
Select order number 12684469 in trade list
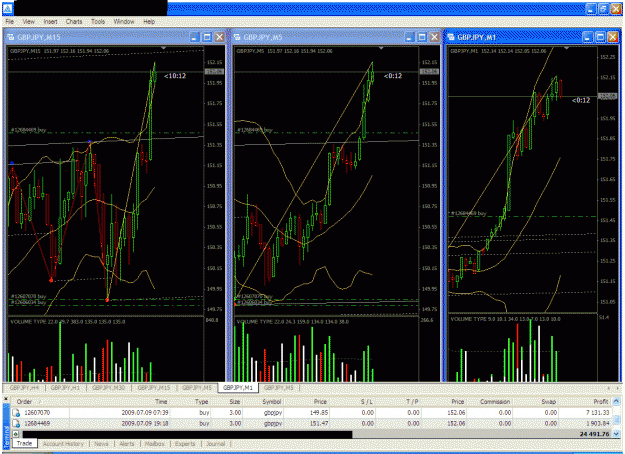37,423
